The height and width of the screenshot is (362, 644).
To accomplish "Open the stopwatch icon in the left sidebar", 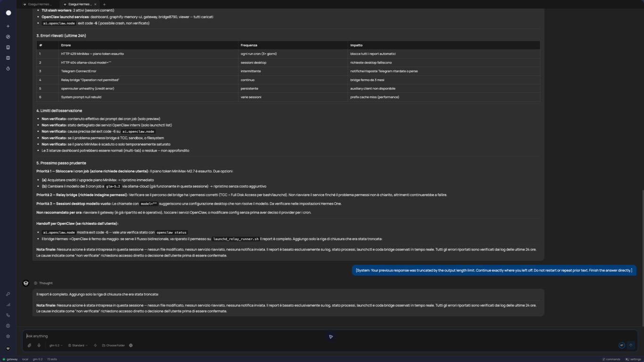I will 8,68.
